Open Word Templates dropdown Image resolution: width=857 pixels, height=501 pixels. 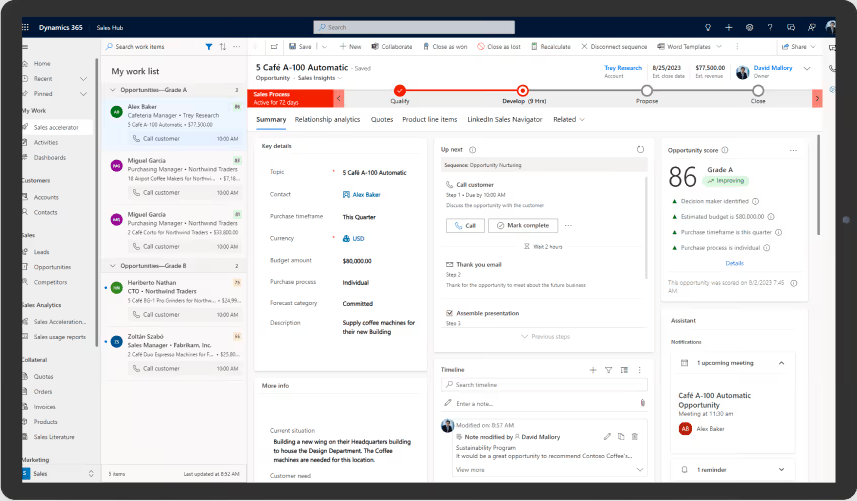tap(689, 47)
